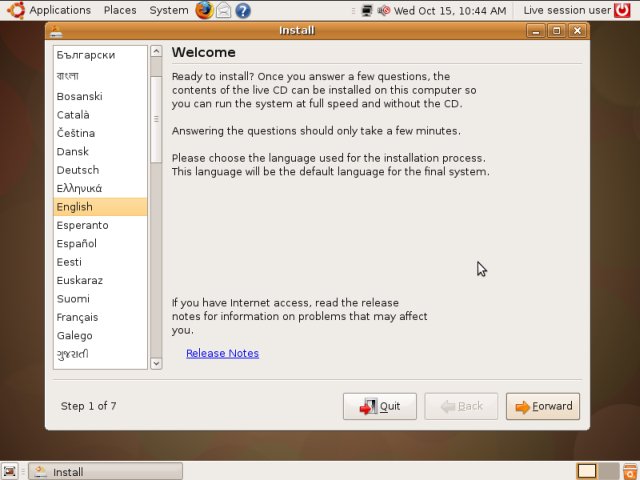The image size is (640, 480).
Task: Select Deutsch language
Action: click(100, 170)
